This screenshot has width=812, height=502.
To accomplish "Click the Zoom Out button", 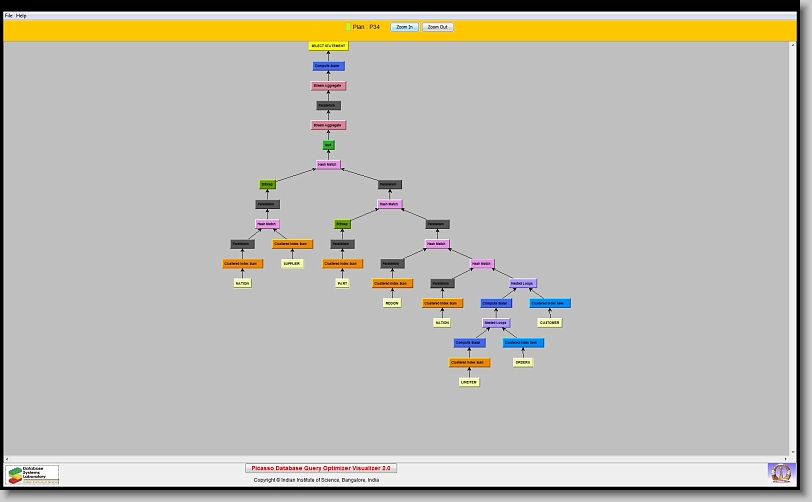I will click(x=437, y=27).
